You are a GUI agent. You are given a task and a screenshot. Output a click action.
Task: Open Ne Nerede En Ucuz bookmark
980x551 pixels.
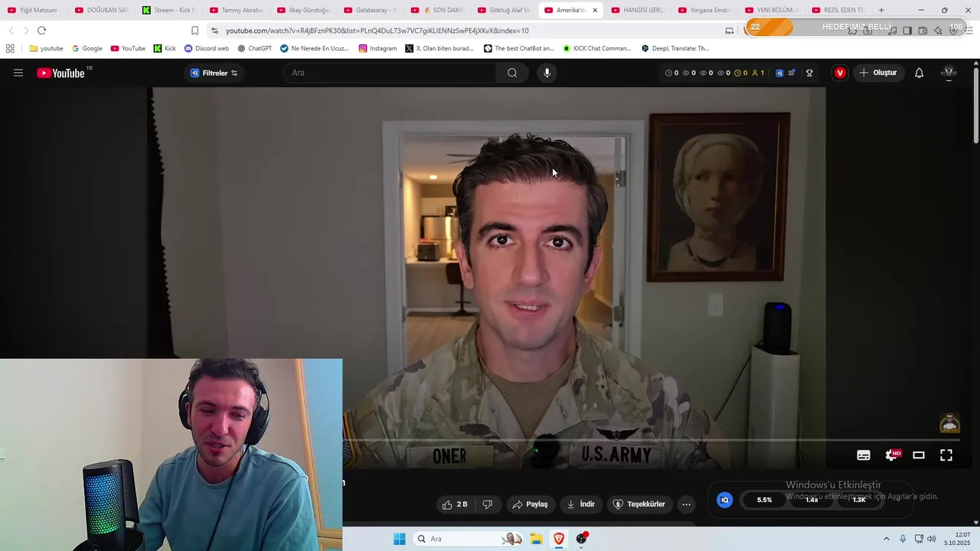click(x=314, y=48)
